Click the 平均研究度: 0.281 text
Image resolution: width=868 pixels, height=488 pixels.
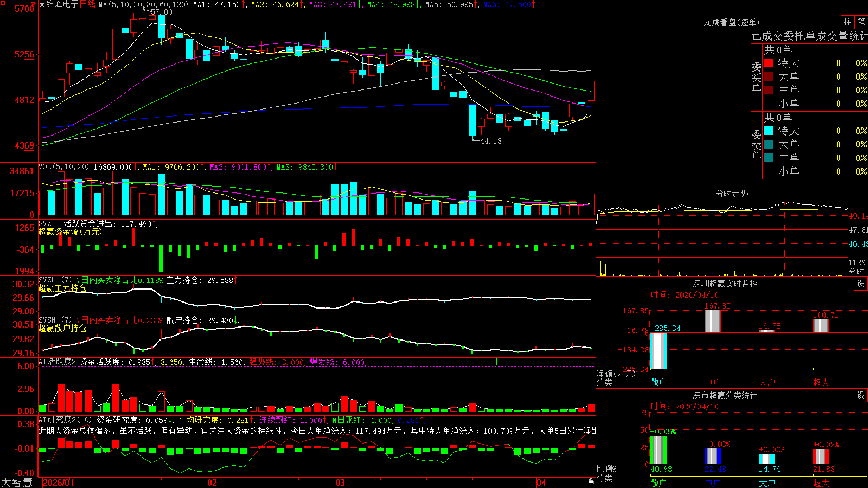(213, 420)
